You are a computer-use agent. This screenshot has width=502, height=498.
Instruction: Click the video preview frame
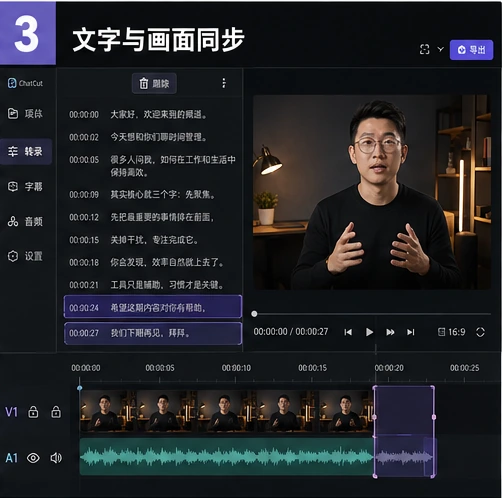click(x=372, y=192)
